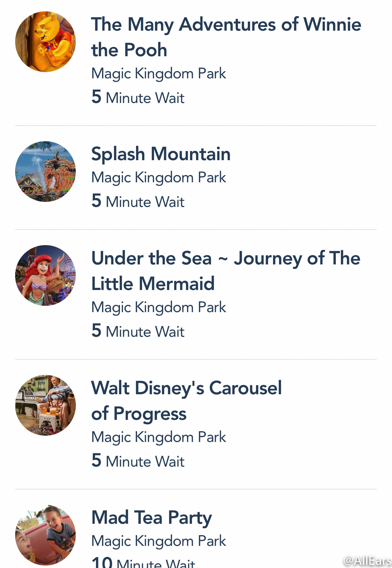Tap the Mad Tea Party kids photo
This screenshot has height=568, width=392.
[x=45, y=535]
